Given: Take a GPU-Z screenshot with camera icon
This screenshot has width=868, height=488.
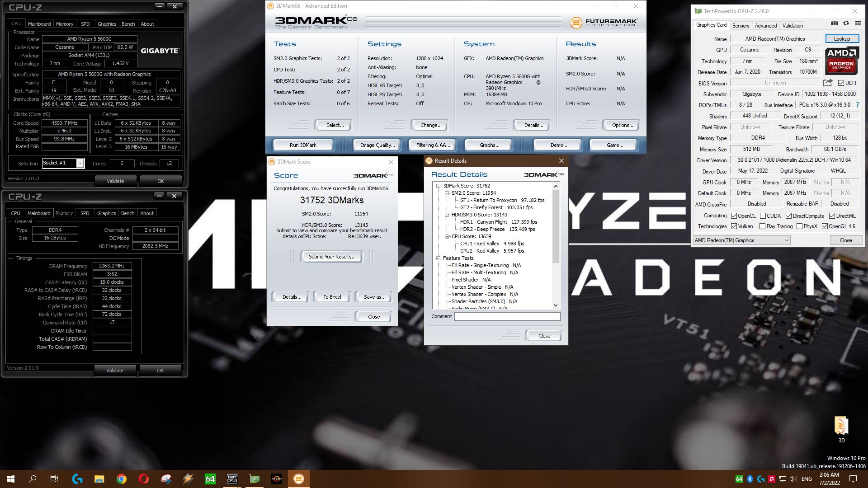Looking at the screenshot, I should click(835, 23).
